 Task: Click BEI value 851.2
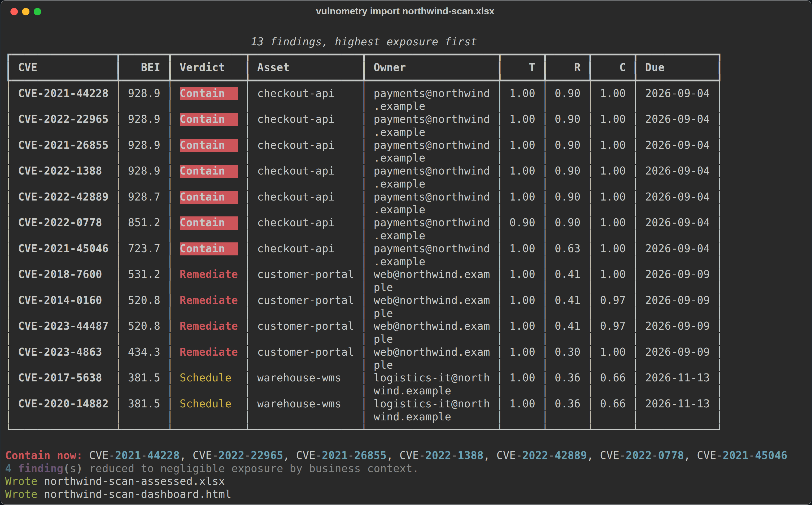click(x=144, y=223)
